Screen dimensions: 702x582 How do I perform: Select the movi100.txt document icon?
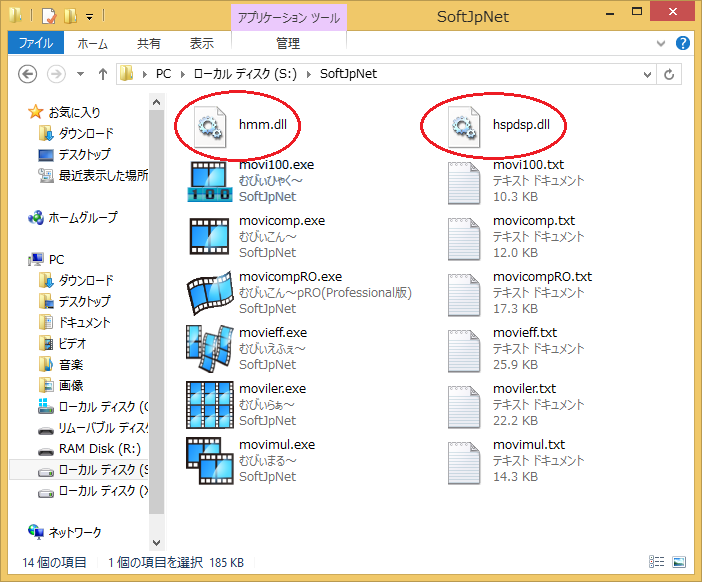[464, 183]
